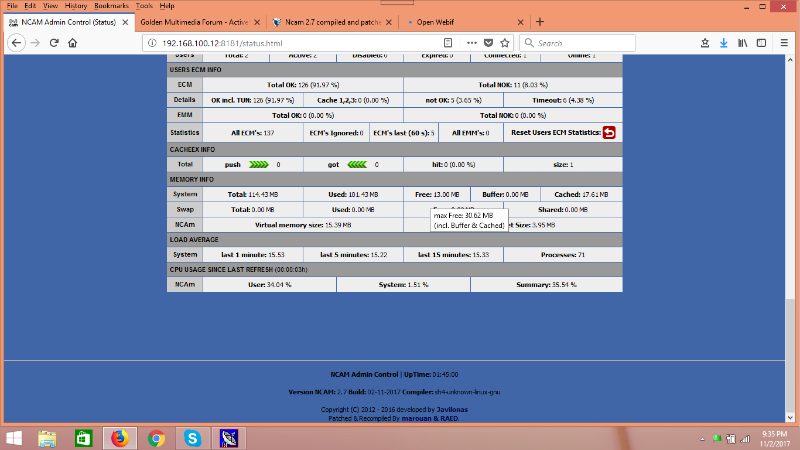Bookmark this page with the star
Image resolution: width=800 pixels, height=450 pixels.
(x=505, y=43)
